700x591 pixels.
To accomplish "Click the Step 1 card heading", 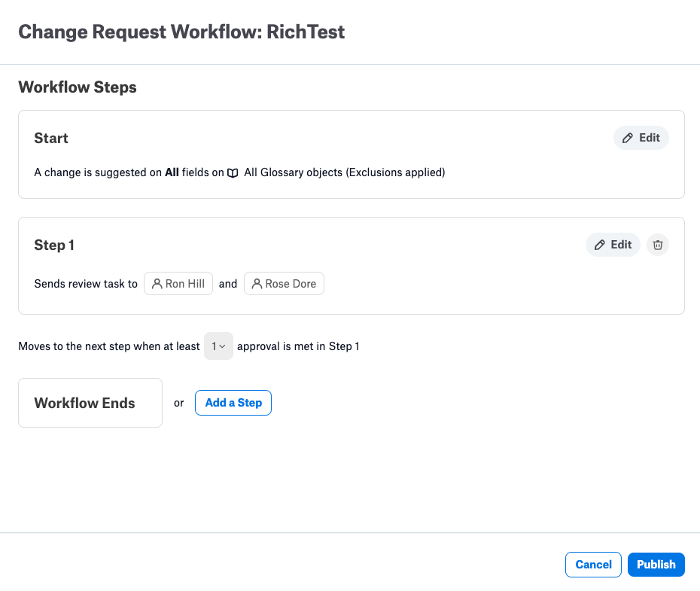I will 54,245.
